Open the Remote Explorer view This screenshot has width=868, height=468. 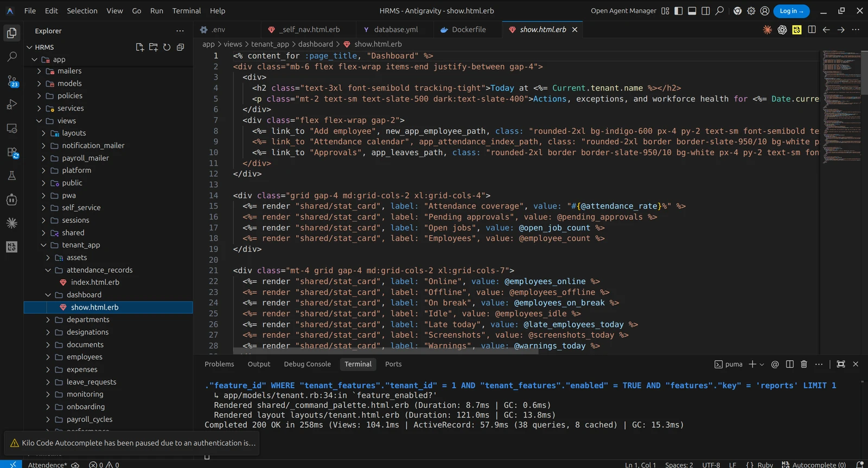(12, 129)
